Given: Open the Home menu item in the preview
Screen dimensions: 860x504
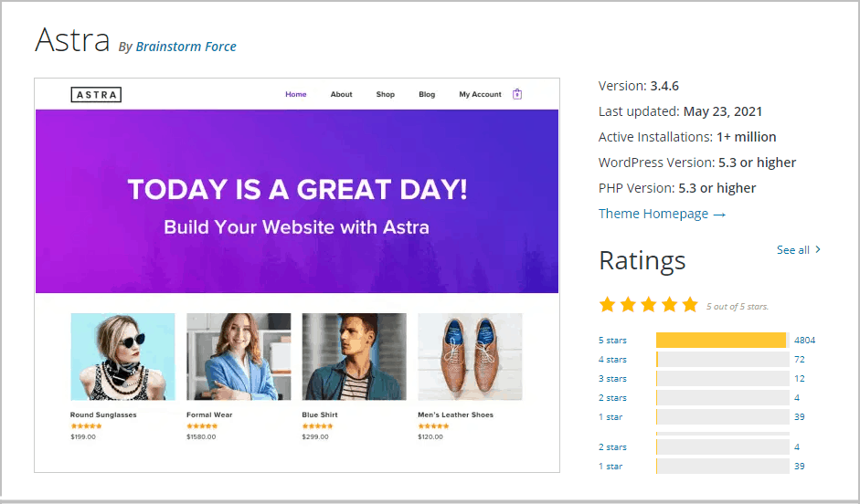Looking at the screenshot, I should click(x=295, y=94).
